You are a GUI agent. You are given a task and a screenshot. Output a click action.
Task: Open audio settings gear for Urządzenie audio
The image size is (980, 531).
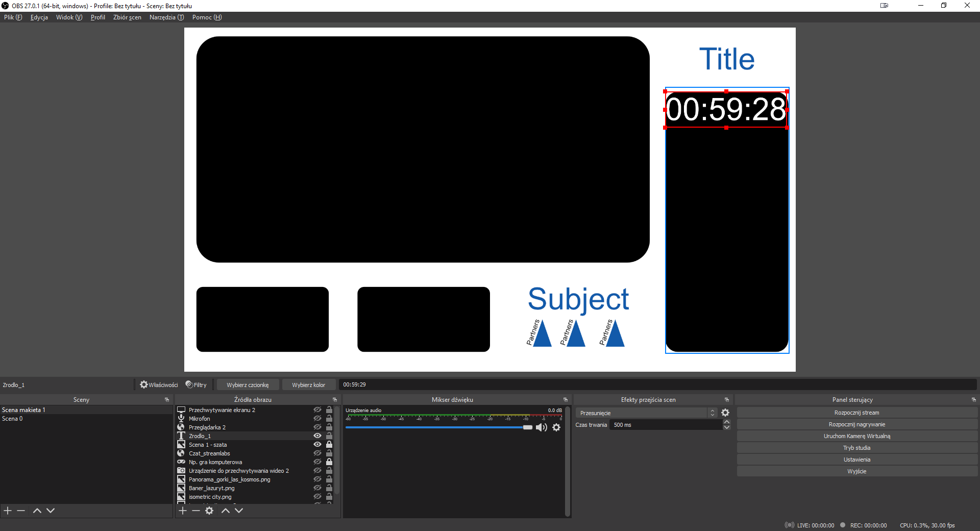coord(556,427)
